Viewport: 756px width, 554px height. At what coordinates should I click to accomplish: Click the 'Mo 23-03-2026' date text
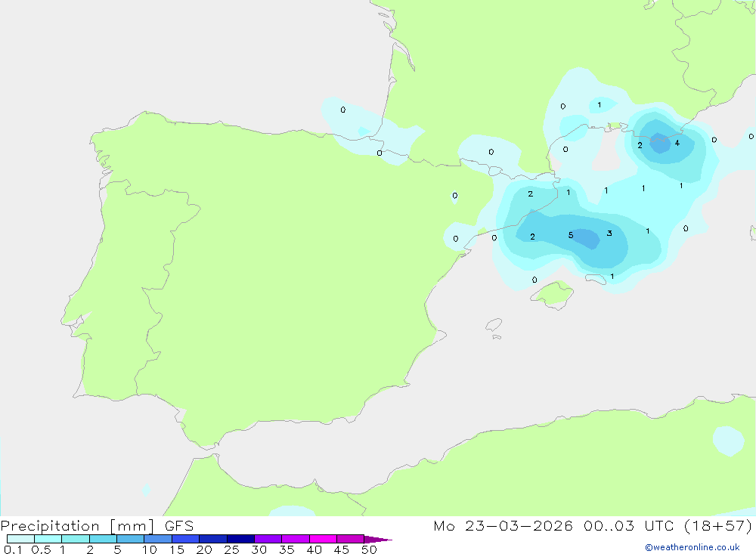click(x=503, y=525)
